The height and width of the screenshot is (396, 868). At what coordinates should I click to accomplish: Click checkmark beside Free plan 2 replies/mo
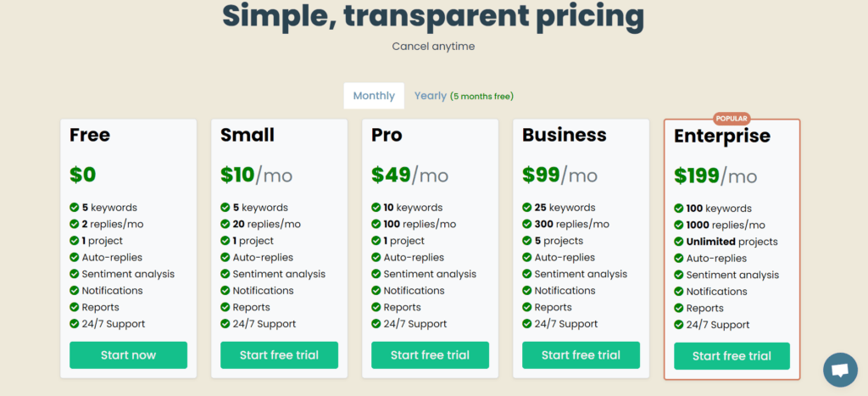(x=75, y=224)
